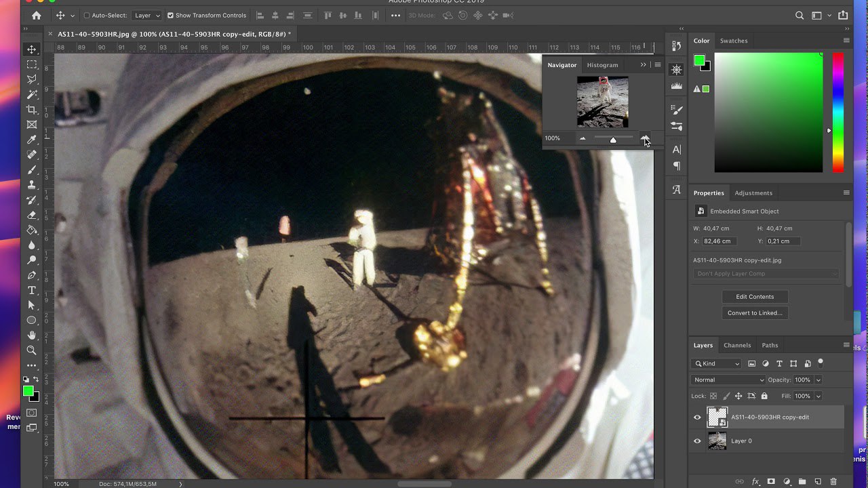This screenshot has width=868, height=488.
Task: Uncheck Show Transform Controls
Action: 170,15
